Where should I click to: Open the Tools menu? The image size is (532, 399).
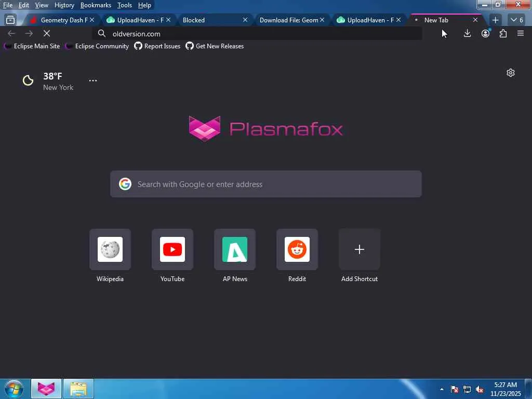[x=125, y=5]
